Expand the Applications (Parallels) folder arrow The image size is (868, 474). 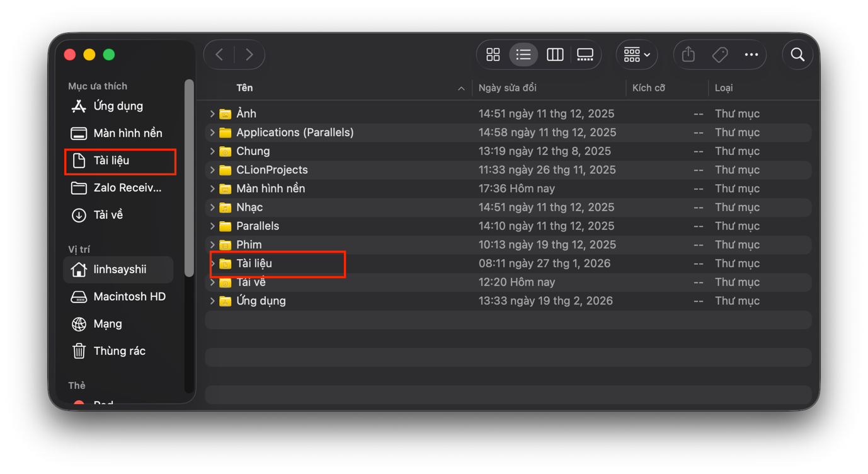tap(212, 132)
